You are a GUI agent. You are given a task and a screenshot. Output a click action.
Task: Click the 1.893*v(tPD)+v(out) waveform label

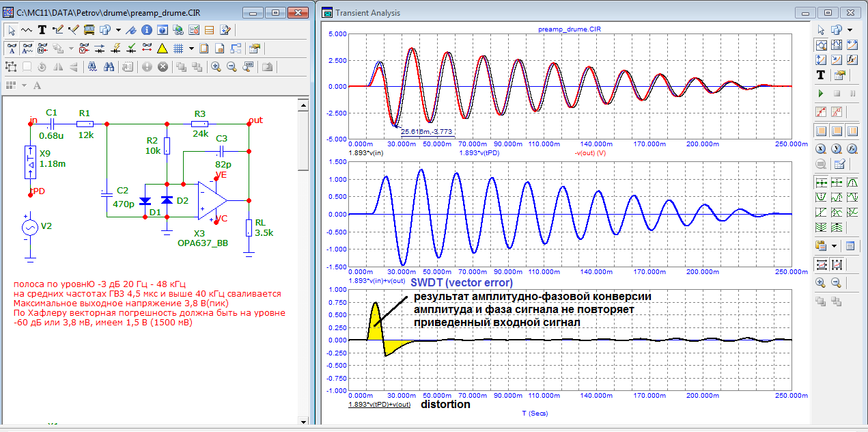pyautogui.click(x=379, y=405)
